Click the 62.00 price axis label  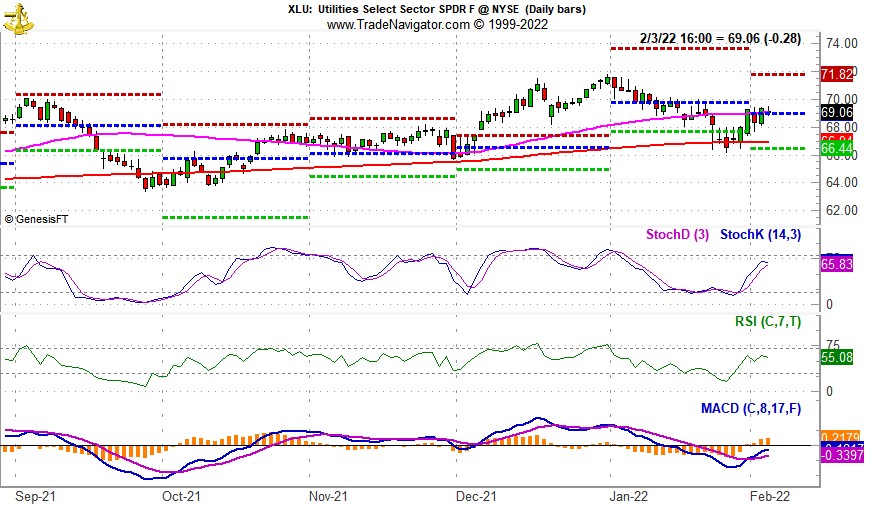coord(838,210)
